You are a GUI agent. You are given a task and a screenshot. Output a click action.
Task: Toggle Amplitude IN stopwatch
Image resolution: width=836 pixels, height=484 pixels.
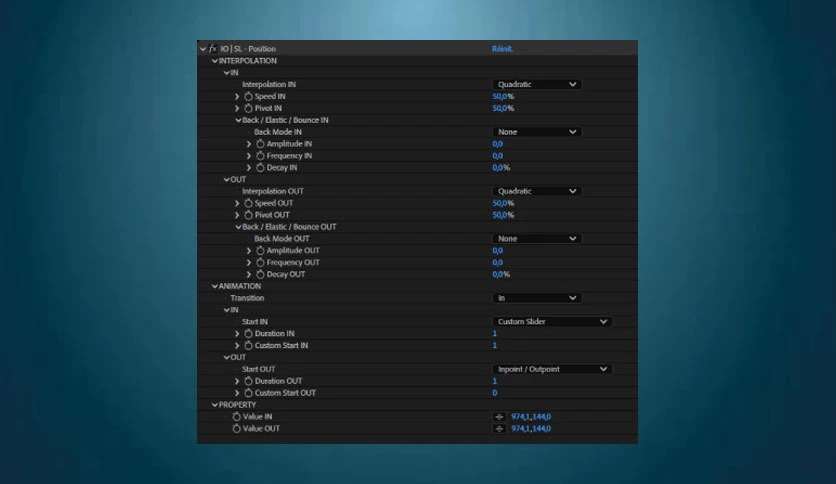coord(260,144)
